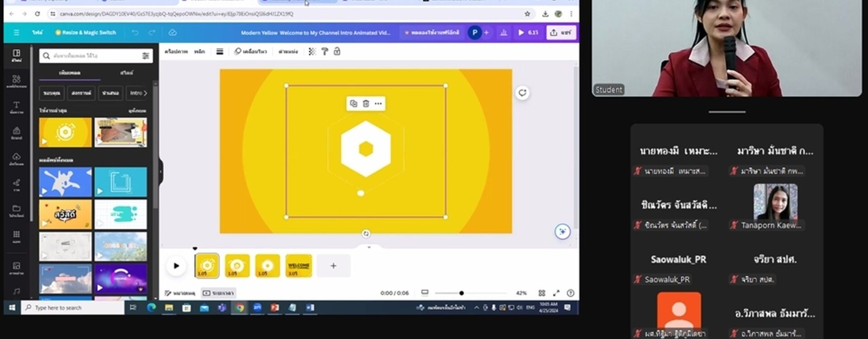Viewport: 868px width, 339px height.
Task: Open more options on floating toolbar
Action: click(x=378, y=104)
